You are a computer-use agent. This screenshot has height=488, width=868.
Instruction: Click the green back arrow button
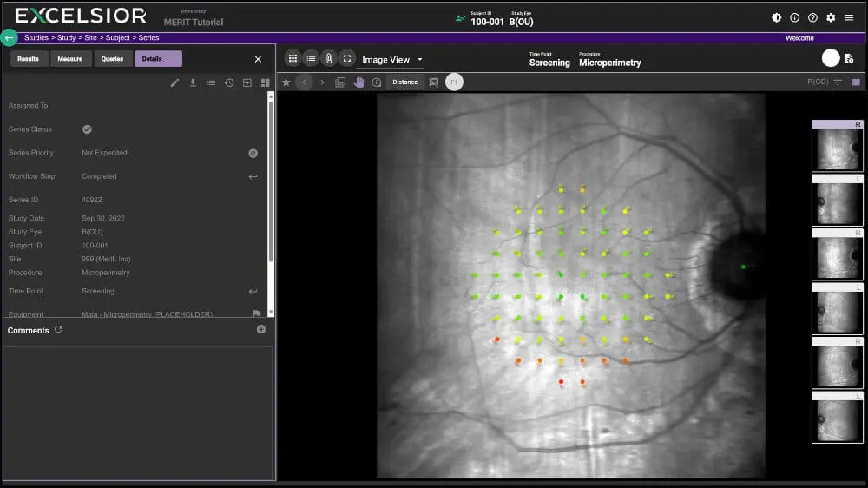tap(9, 38)
